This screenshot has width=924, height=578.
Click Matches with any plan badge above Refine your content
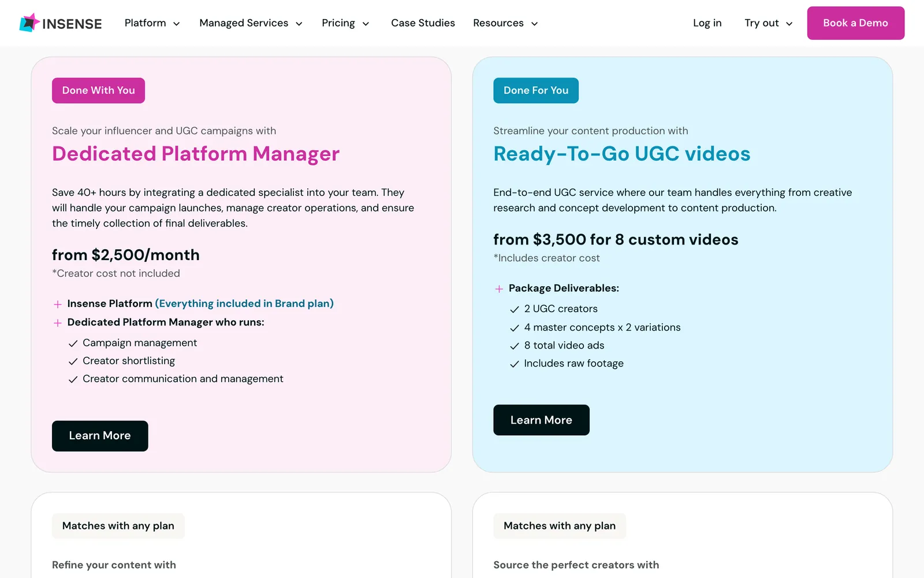(x=118, y=526)
